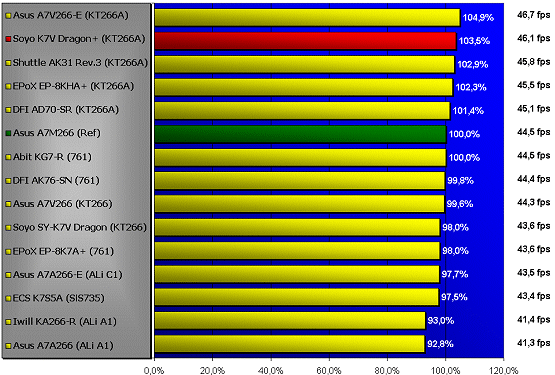Click the 102,9% value label
Viewport: 555px width, 375px height.
[x=473, y=64]
